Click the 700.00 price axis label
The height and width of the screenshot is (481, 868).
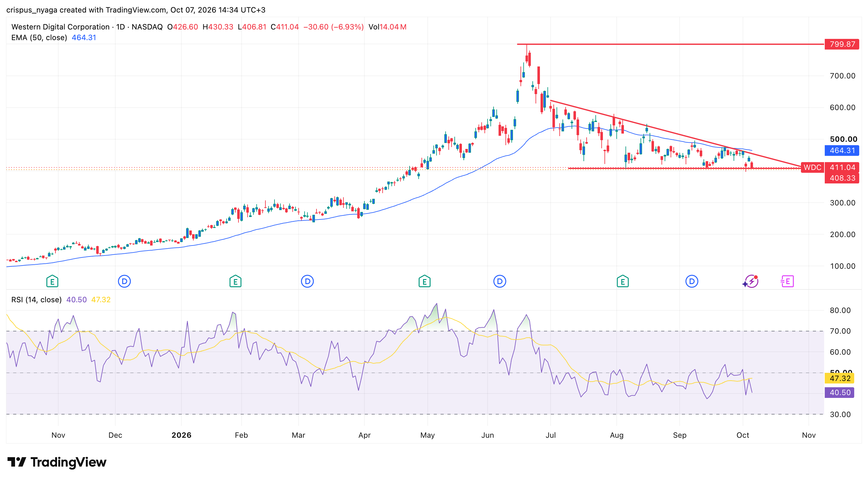[x=842, y=76]
